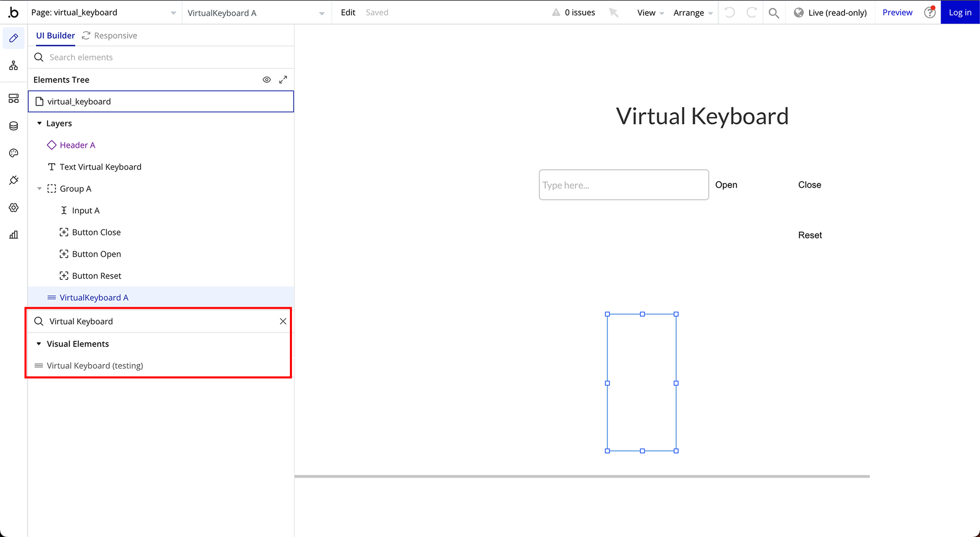Collapse the Layers tree section
980x537 pixels.
tap(39, 123)
